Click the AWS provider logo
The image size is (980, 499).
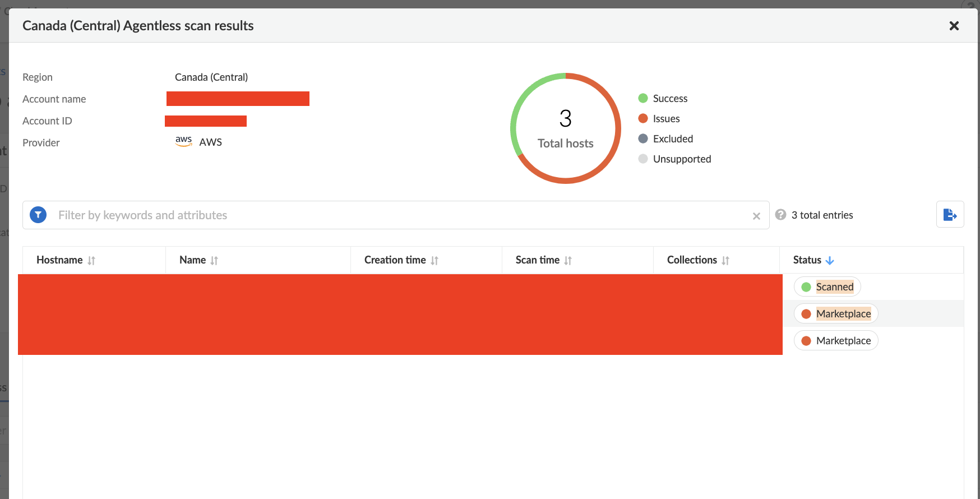tap(184, 141)
